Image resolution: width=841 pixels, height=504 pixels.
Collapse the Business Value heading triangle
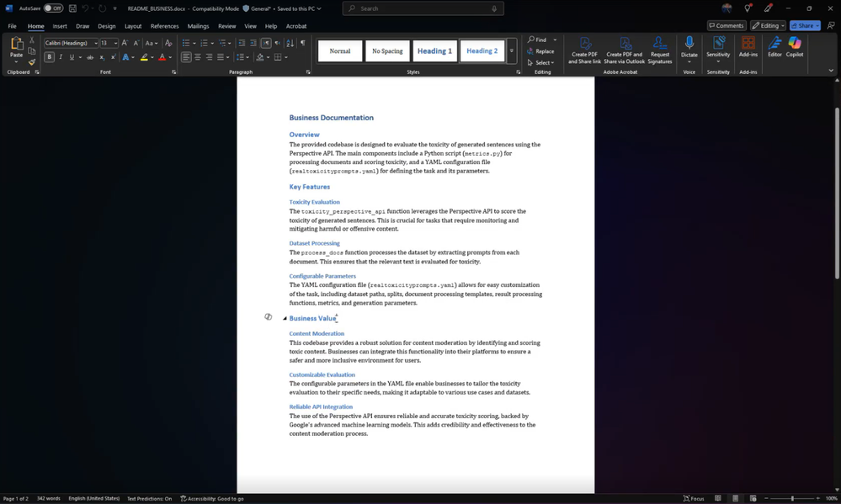click(x=285, y=319)
